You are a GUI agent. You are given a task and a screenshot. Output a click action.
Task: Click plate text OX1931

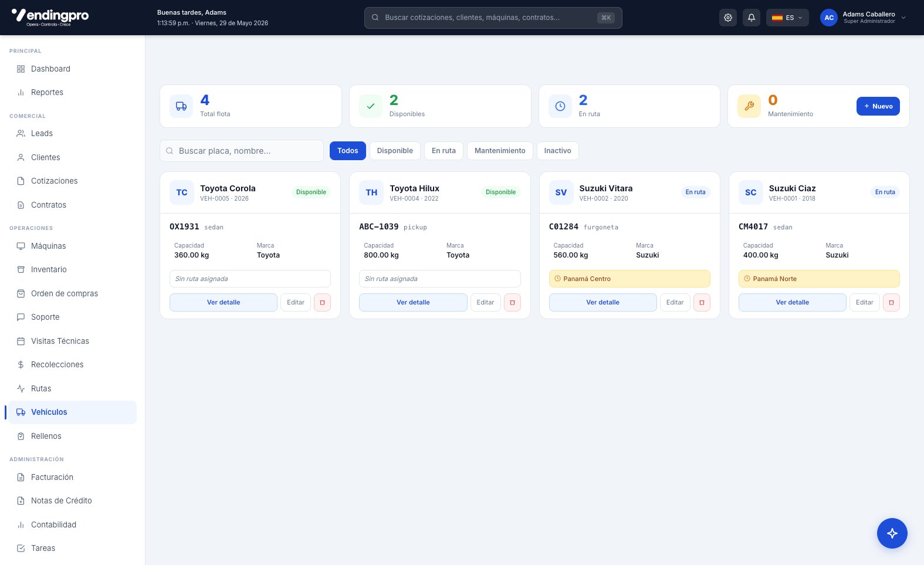[x=184, y=226]
